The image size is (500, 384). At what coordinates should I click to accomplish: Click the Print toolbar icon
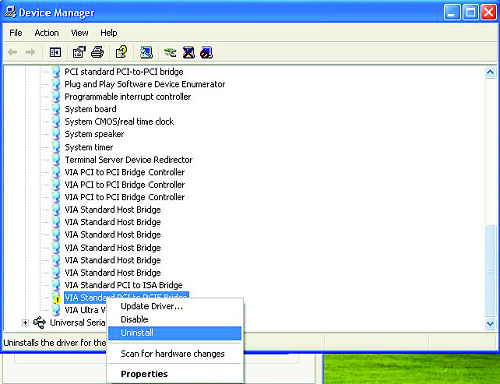click(98, 52)
